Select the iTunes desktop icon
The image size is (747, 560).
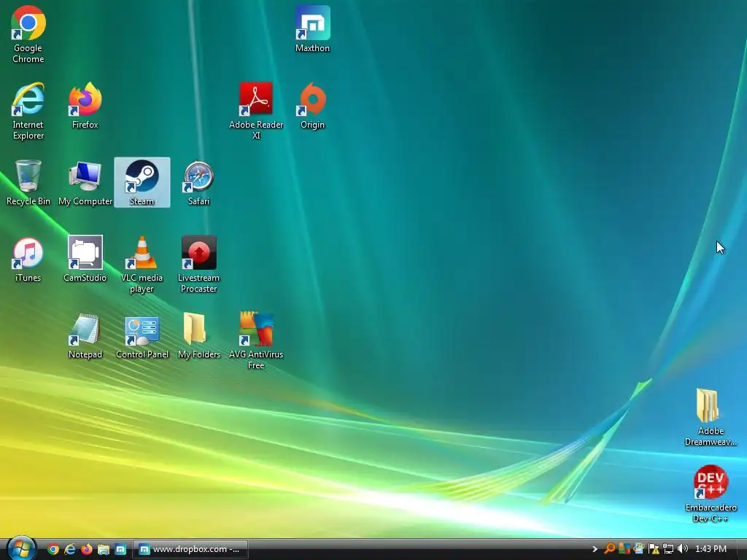click(x=28, y=259)
